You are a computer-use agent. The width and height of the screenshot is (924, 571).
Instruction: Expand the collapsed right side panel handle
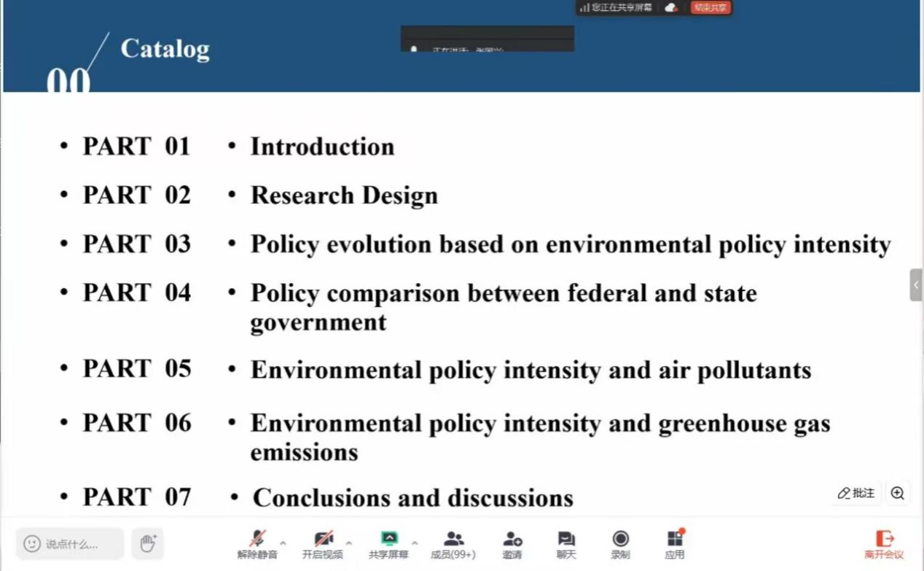[x=916, y=284]
